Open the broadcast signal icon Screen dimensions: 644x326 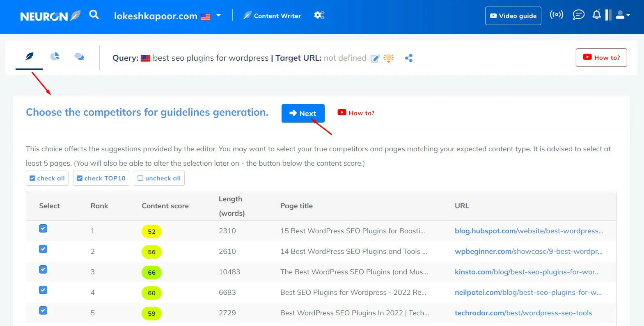557,15
